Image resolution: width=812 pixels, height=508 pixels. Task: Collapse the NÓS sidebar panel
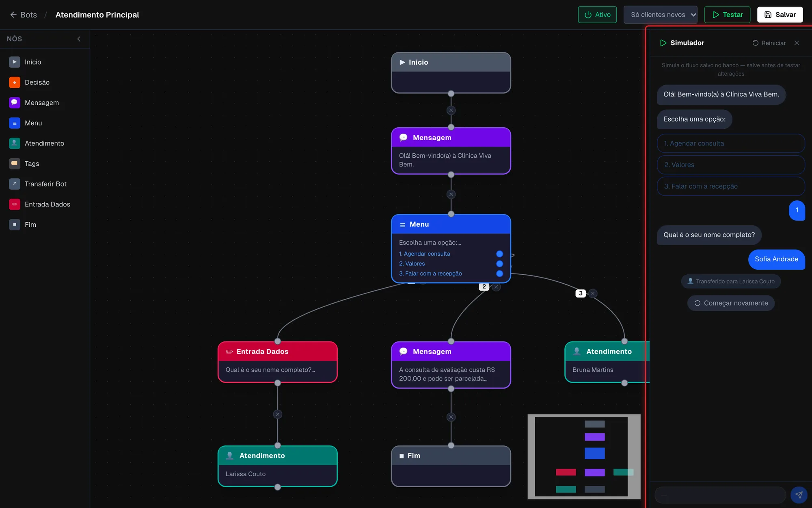(x=79, y=39)
